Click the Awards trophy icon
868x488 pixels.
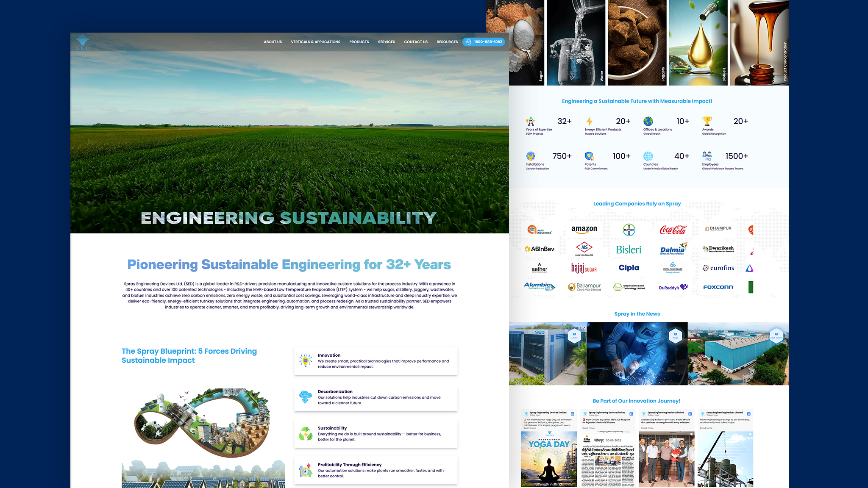point(707,122)
